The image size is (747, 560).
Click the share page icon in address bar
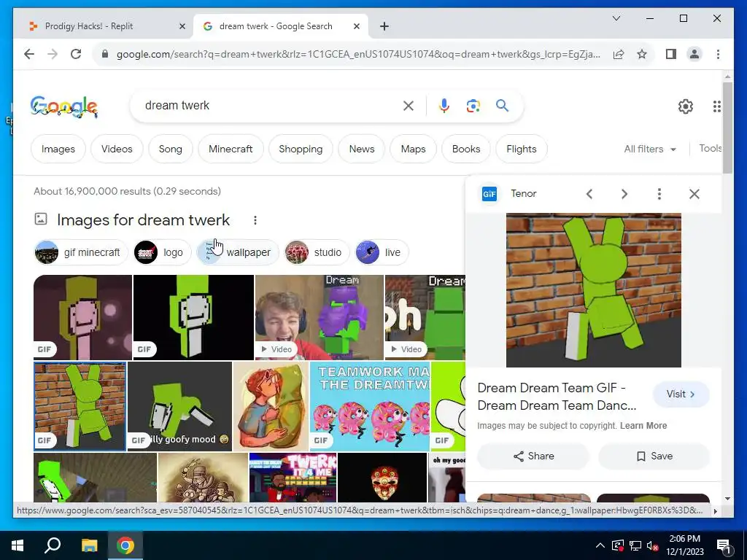[x=619, y=54]
